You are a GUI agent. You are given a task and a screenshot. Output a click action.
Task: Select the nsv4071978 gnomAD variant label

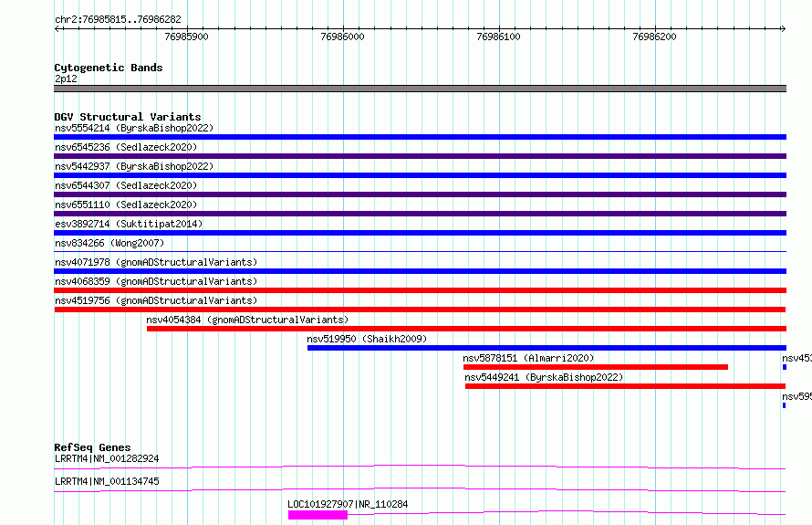click(x=156, y=262)
